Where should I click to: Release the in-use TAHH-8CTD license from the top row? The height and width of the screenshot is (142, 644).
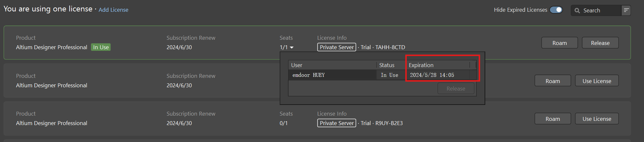(x=600, y=43)
